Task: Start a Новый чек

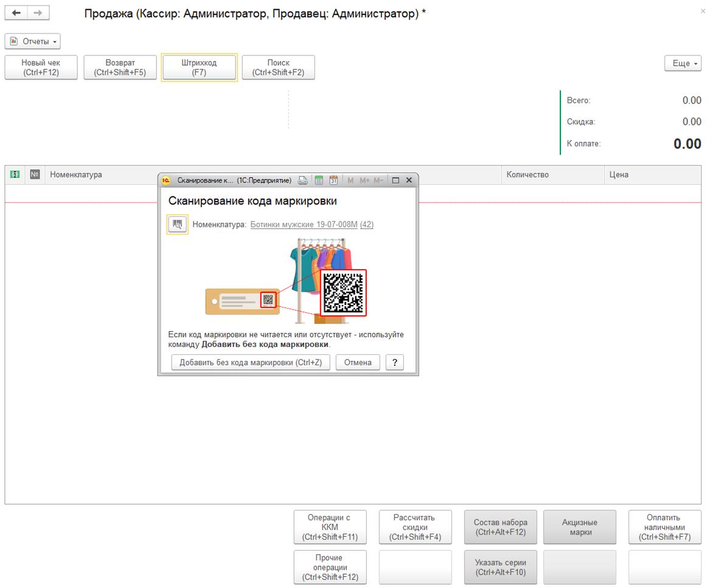Action: (x=41, y=68)
